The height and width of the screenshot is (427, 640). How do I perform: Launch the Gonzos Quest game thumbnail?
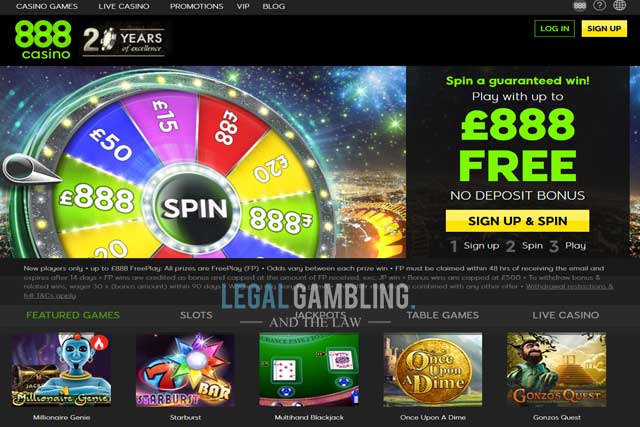556,370
